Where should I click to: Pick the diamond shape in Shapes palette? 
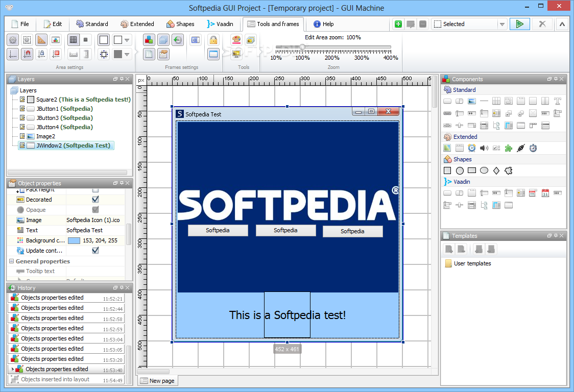[x=496, y=170]
